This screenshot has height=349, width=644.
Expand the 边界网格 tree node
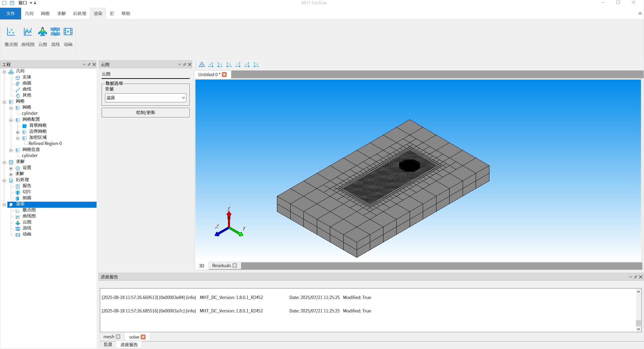(18, 132)
